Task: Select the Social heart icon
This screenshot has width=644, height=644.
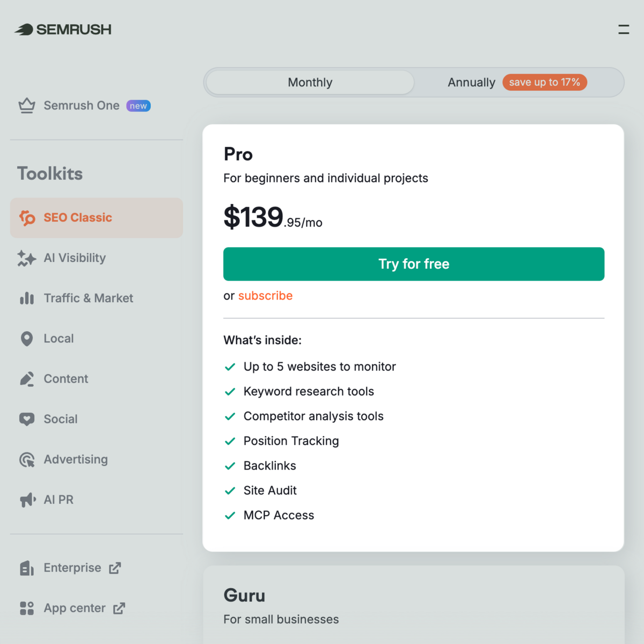Action: 26,419
